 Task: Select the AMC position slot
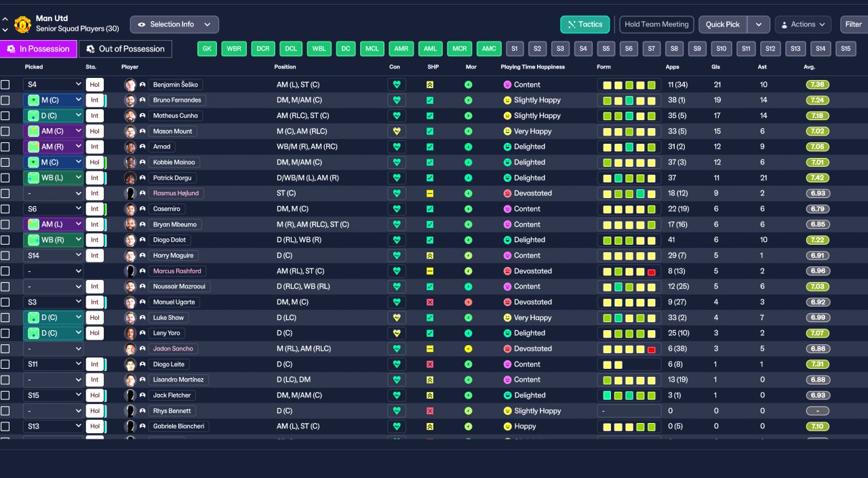click(489, 49)
